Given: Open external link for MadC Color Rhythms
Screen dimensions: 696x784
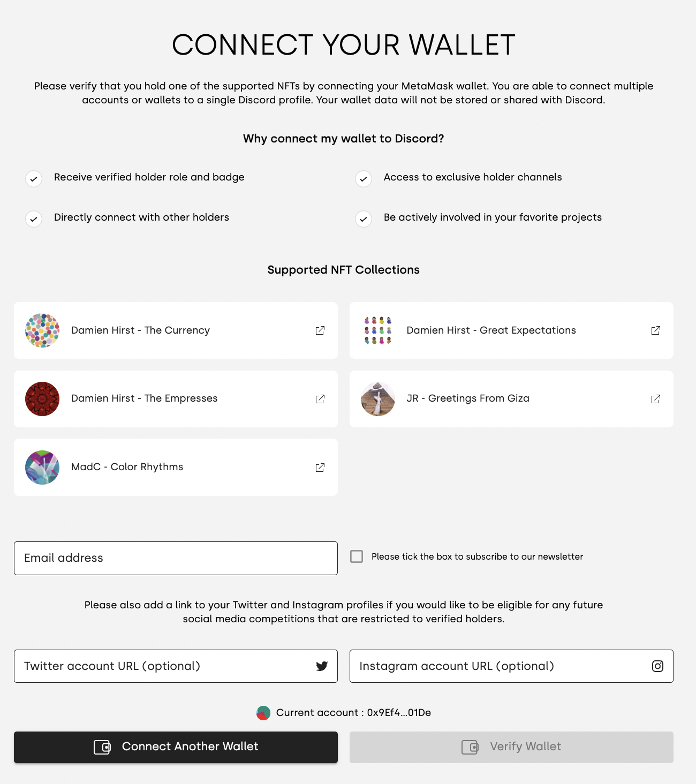Looking at the screenshot, I should [320, 468].
